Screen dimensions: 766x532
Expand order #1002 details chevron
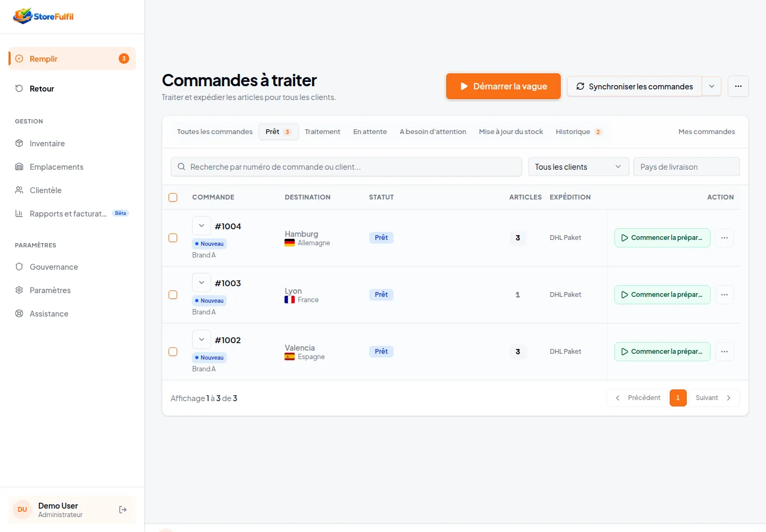click(x=202, y=339)
